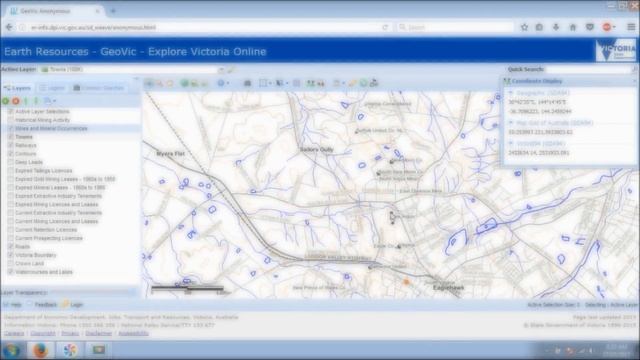
Task: Collapse the Geographic (GDA94) section
Action: point(511,93)
